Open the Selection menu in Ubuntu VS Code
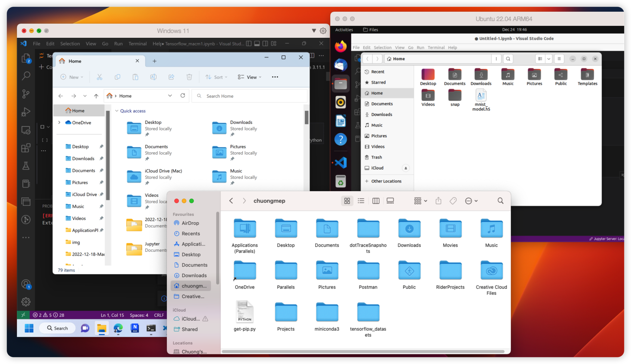This screenshot has height=364, width=631. click(x=382, y=48)
